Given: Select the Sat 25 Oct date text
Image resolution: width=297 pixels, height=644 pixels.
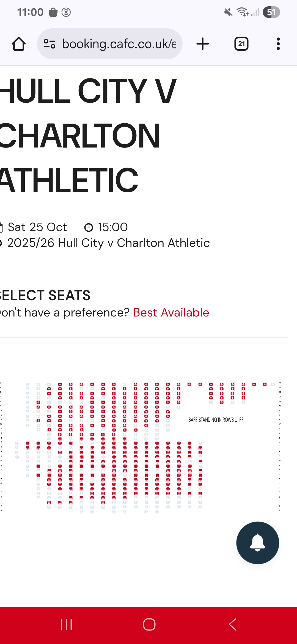Looking at the screenshot, I should [37, 227].
